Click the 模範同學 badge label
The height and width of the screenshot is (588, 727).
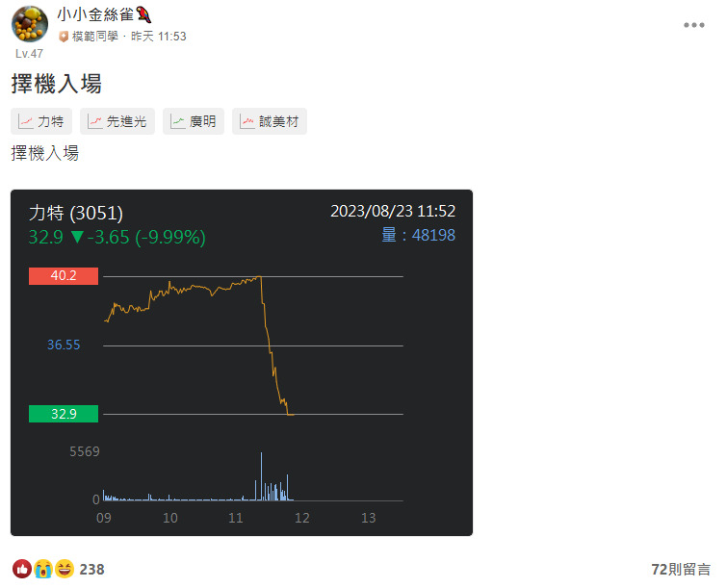tap(94, 37)
